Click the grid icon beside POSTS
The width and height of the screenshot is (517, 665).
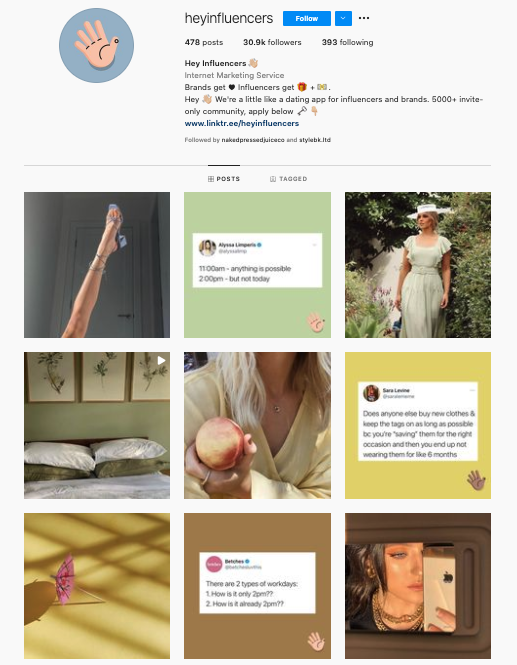click(211, 179)
